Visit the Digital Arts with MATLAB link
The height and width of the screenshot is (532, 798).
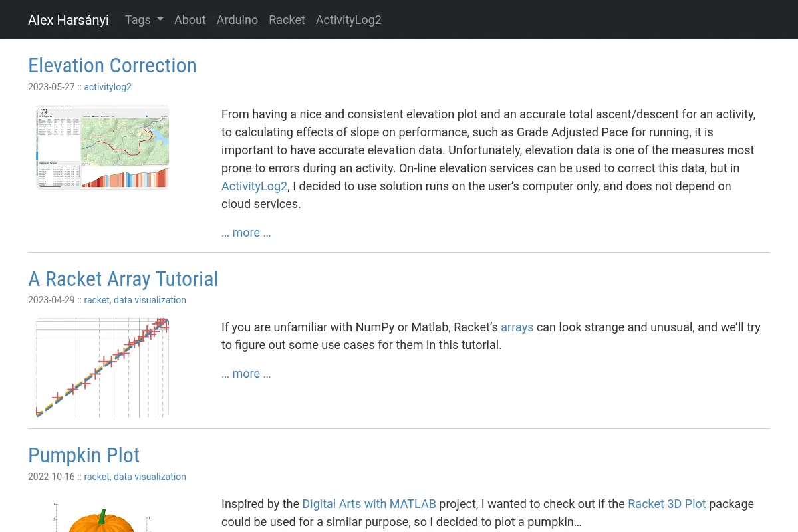point(364,504)
